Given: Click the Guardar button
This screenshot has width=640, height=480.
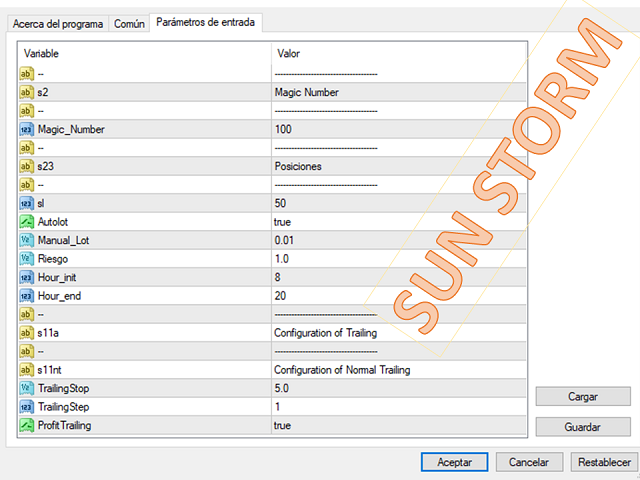Looking at the screenshot, I should [582, 427].
